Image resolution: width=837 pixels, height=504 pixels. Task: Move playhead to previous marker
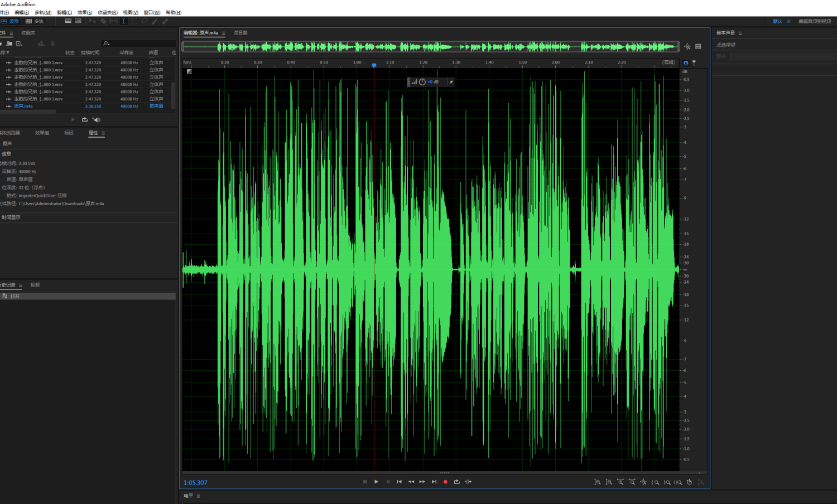tap(400, 482)
